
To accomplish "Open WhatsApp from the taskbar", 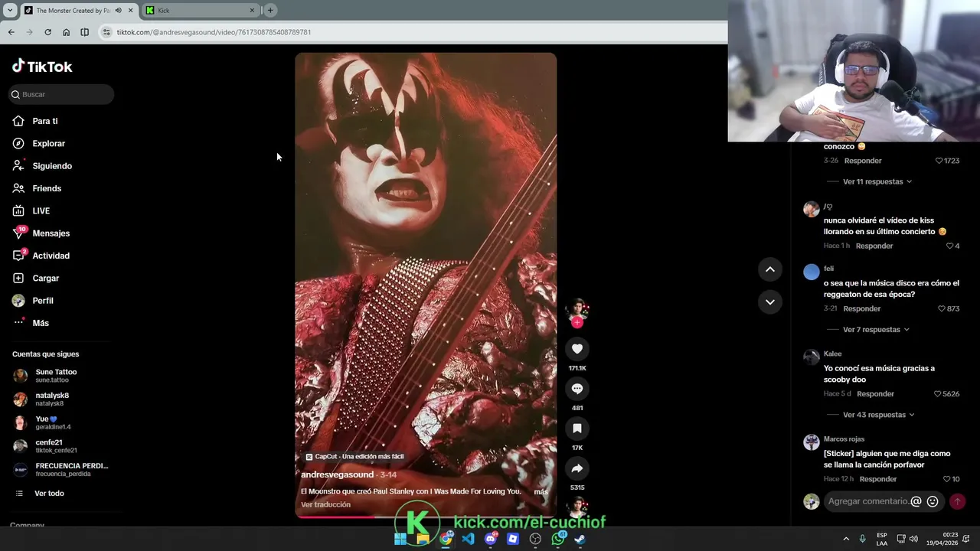I will (x=557, y=539).
